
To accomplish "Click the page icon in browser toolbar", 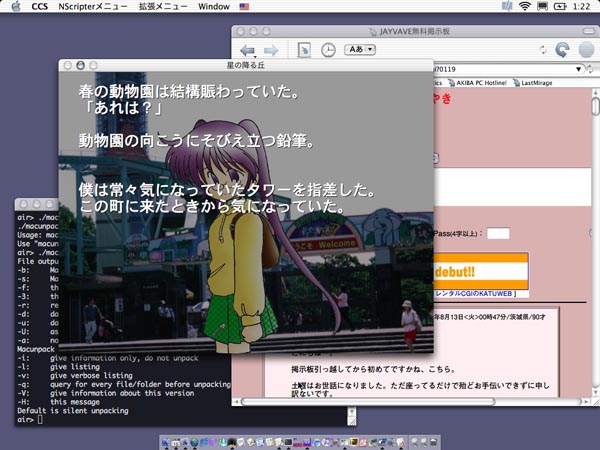I will [304, 50].
